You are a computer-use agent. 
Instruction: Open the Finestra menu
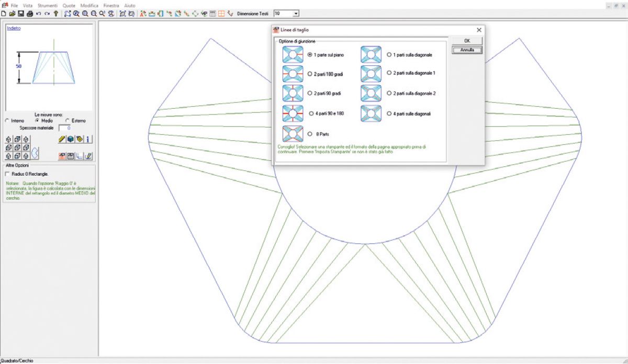tap(111, 5)
